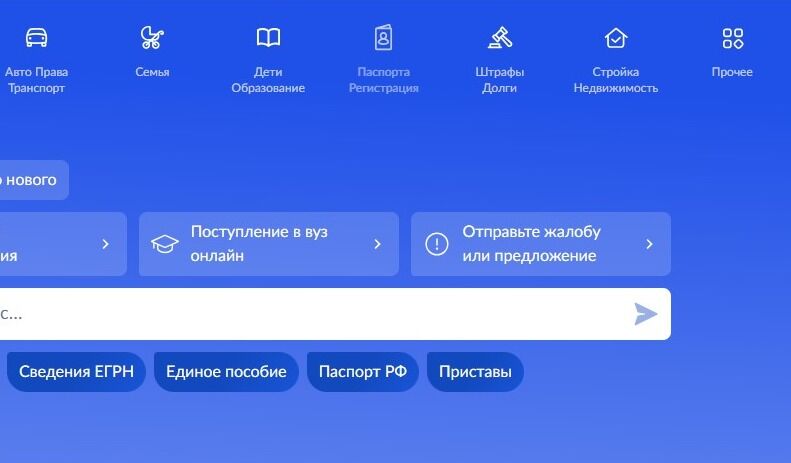Select the Дети Образование label
This screenshot has width=791, height=463.
[x=268, y=80]
